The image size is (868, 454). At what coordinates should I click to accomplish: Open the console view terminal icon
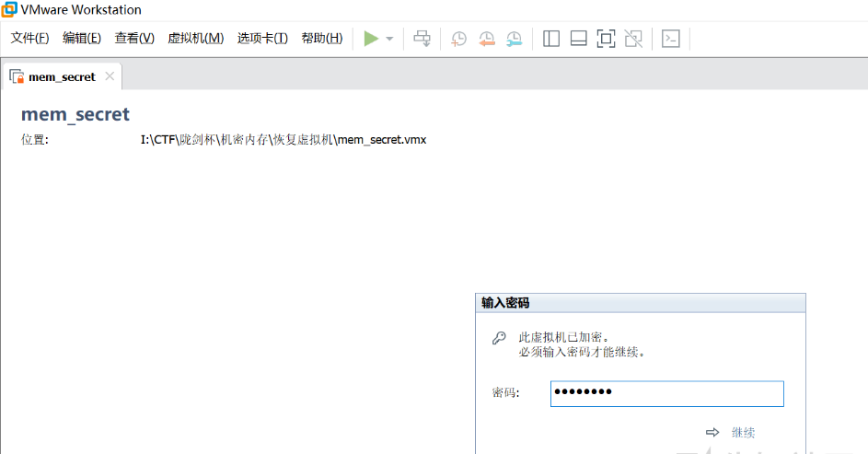(x=671, y=39)
